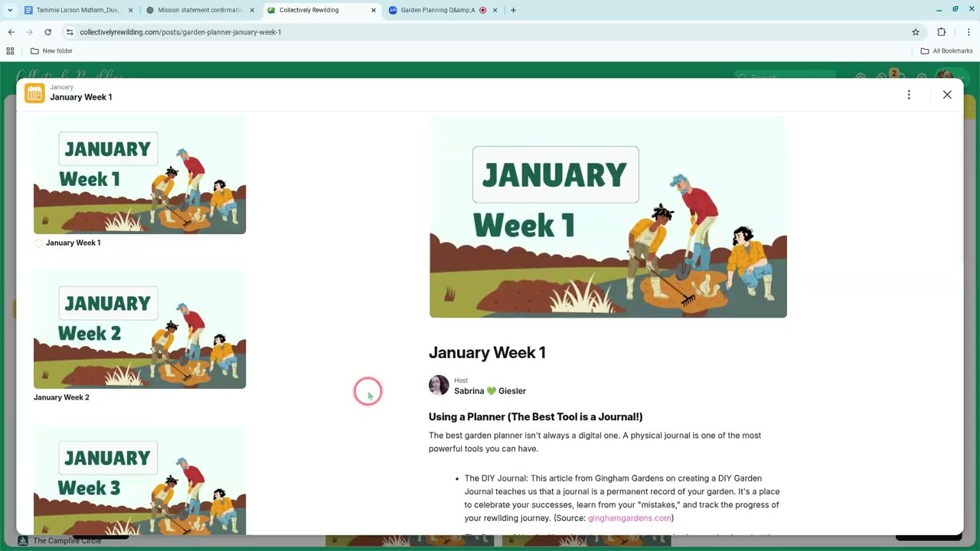Click the site info icon in address bar

70,32
